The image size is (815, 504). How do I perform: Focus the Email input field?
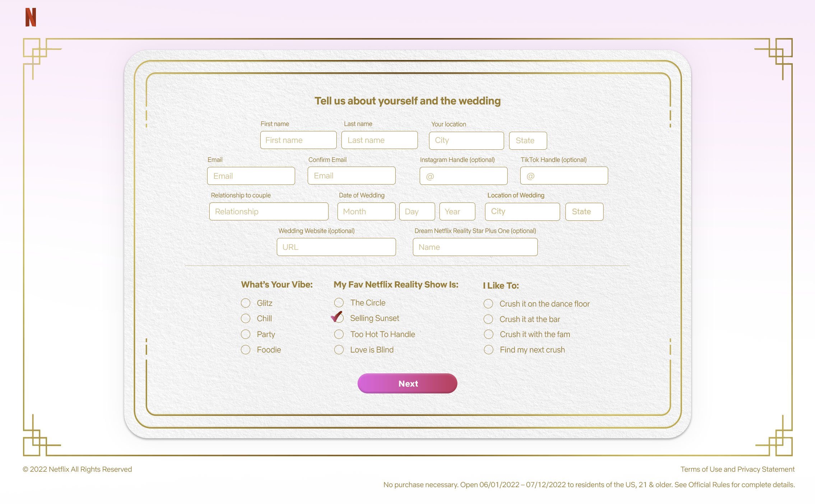click(251, 176)
